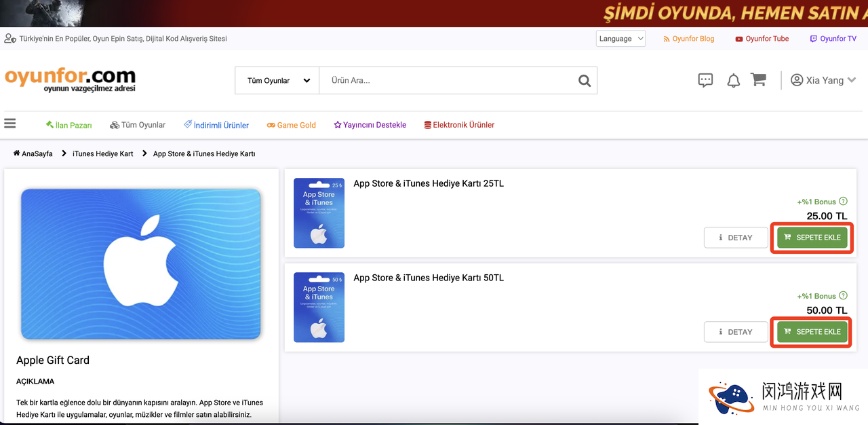868x425 pixels.
Task: Open Yayıncını Destekle menu item
Action: [370, 125]
